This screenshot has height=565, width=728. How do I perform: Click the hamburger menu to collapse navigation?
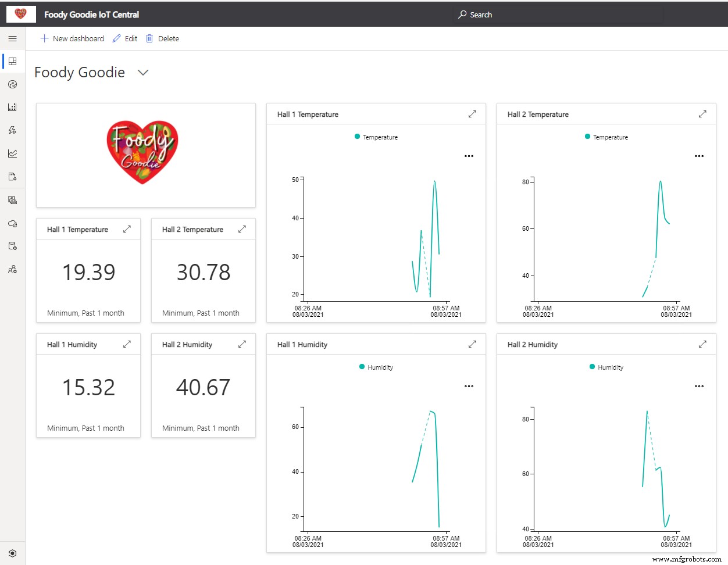[12, 38]
